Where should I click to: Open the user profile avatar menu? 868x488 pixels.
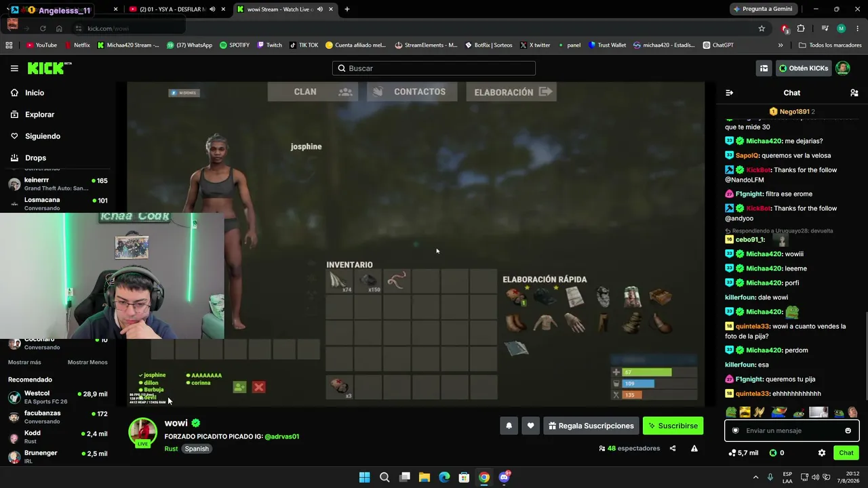click(843, 68)
